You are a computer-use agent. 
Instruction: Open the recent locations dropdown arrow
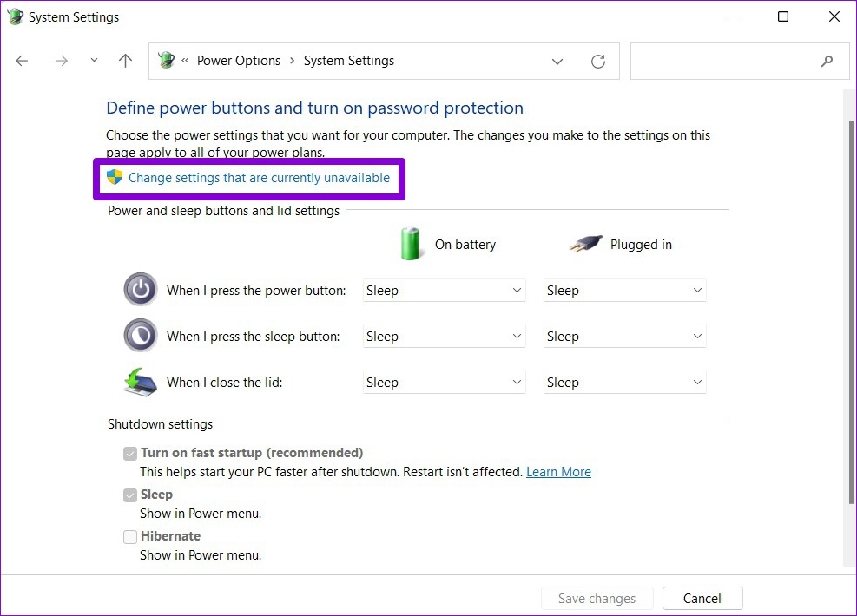point(94,61)
